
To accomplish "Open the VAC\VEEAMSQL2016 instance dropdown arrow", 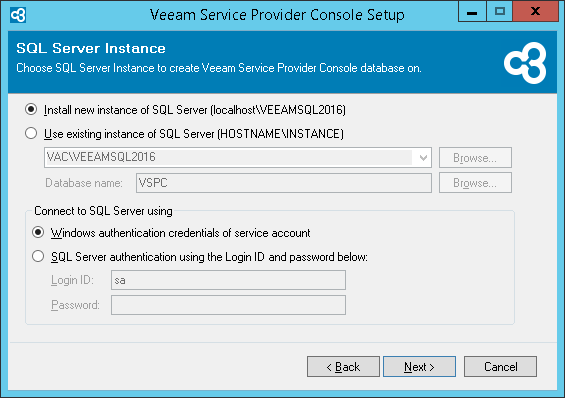I will [x=423, y=157].
